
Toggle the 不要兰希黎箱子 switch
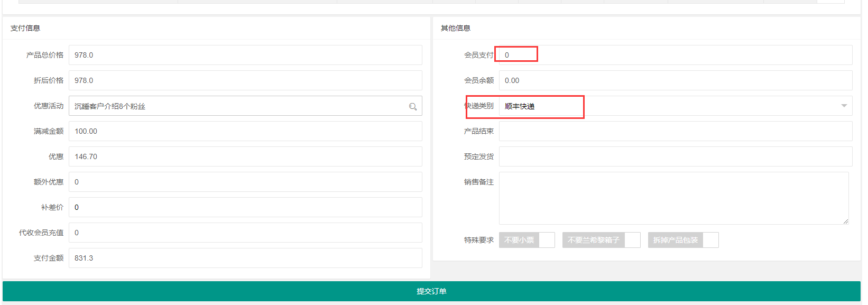[602, 240]
